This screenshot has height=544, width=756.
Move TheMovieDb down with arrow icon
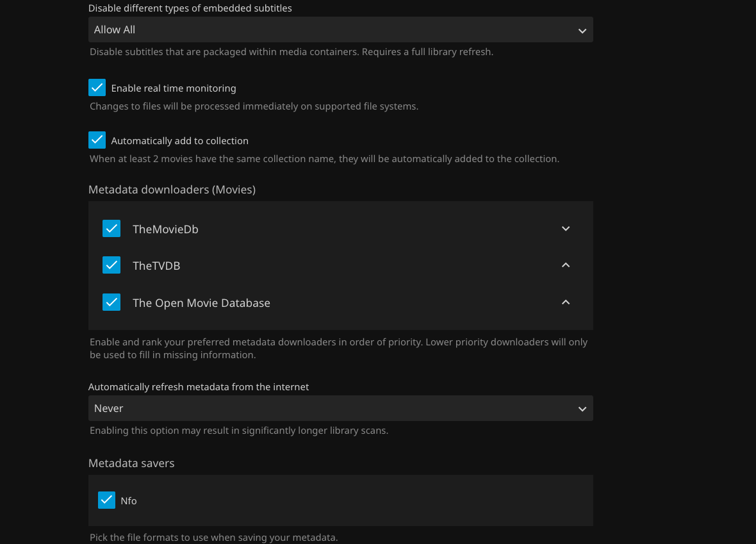(565, 229)
